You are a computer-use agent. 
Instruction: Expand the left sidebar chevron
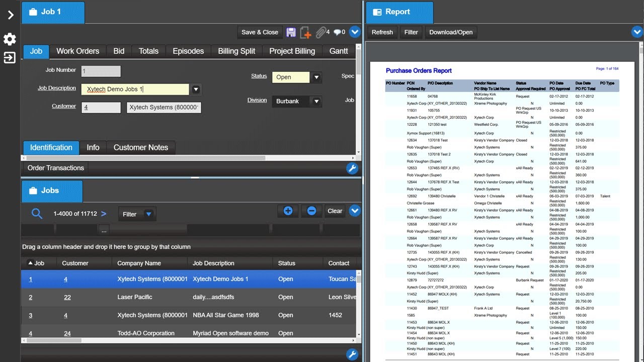10,15
